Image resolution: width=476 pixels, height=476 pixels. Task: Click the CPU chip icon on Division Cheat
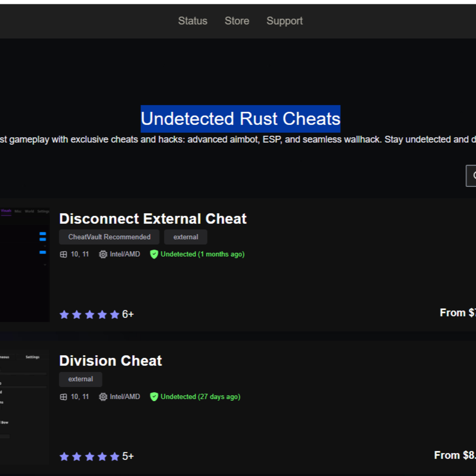pyautogui.click(x=103, y=397)
